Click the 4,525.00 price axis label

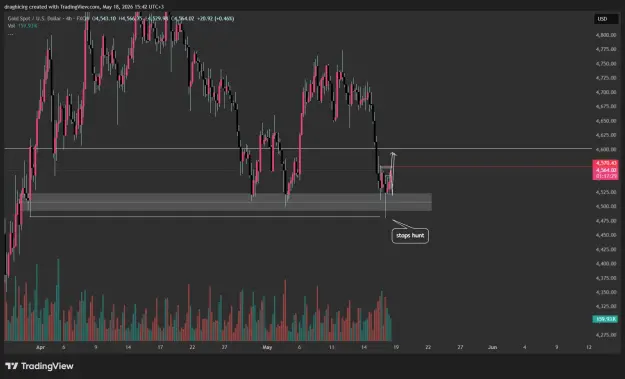[x=606, y=192]
